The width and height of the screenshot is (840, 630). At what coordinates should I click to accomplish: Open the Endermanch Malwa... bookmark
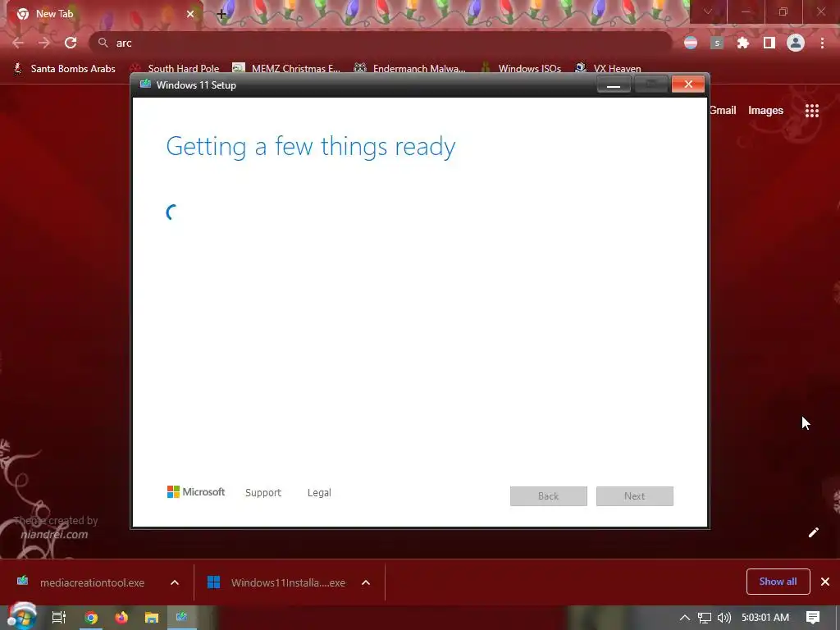[x=410, y=69]
